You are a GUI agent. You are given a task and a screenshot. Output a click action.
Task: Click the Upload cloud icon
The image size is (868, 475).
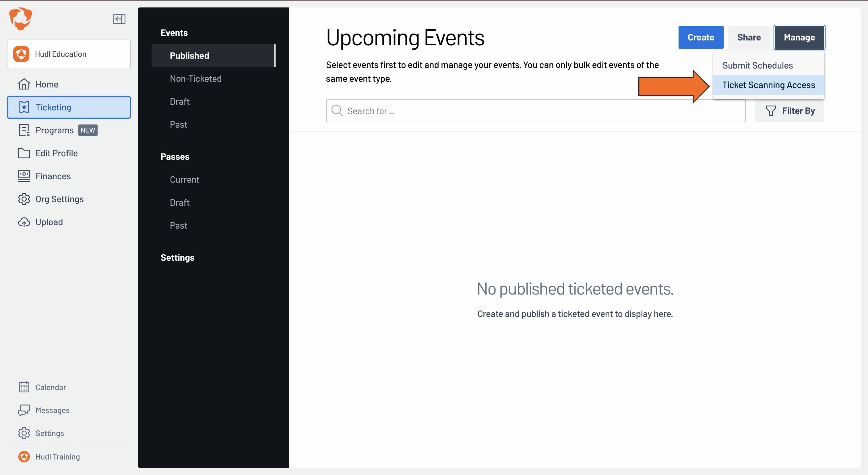pos(24,222)
